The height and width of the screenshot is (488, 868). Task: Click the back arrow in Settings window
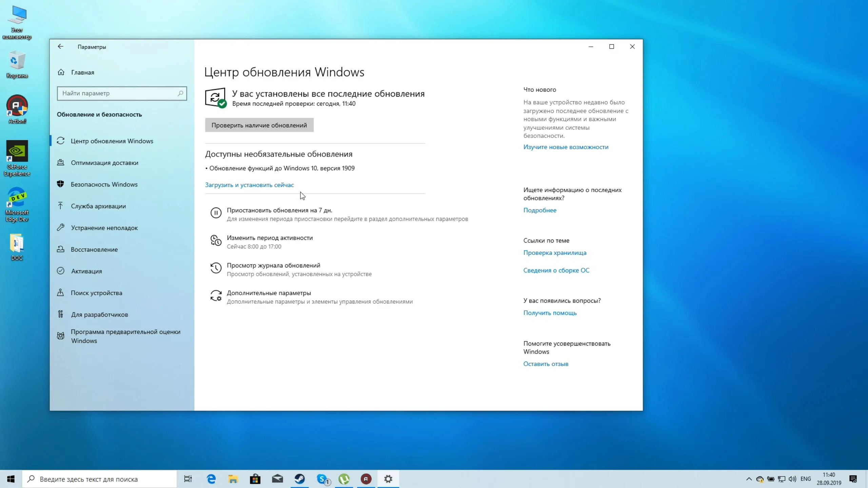60,46
